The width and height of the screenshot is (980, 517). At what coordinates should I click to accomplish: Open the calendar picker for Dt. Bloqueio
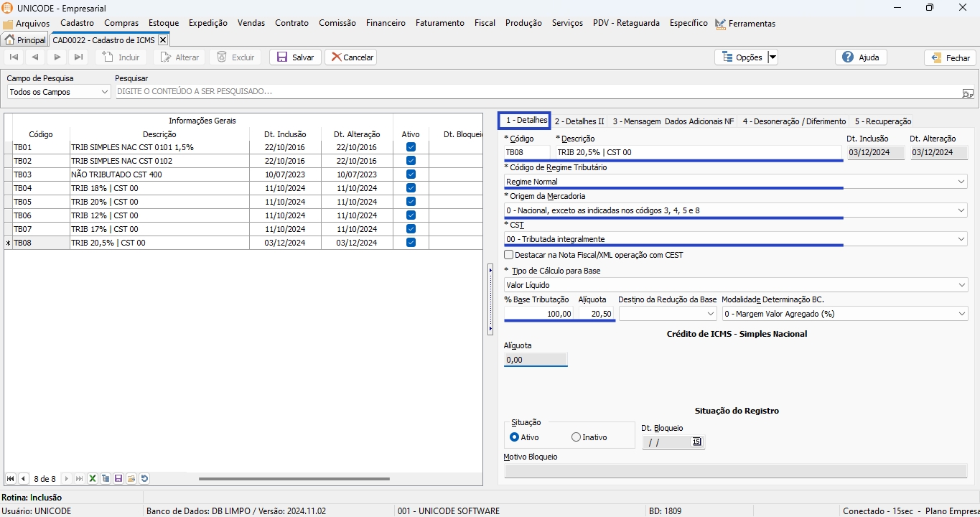[696, 442]
